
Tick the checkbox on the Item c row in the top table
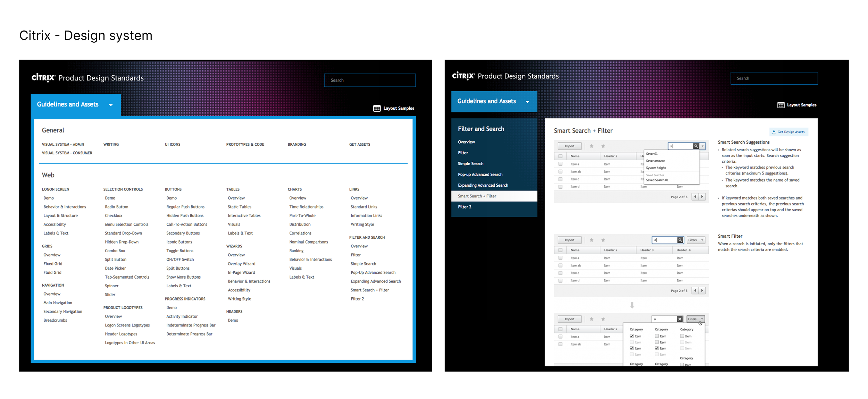click(560, 179)
